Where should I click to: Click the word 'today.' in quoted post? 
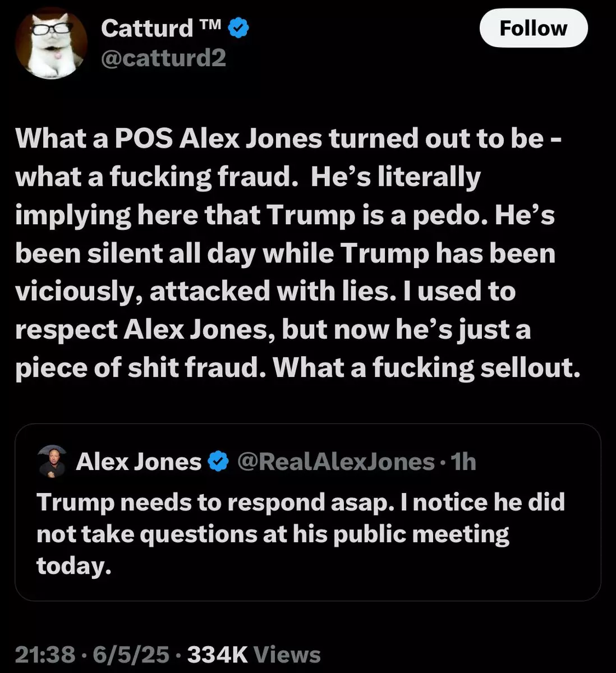point(71,566)
